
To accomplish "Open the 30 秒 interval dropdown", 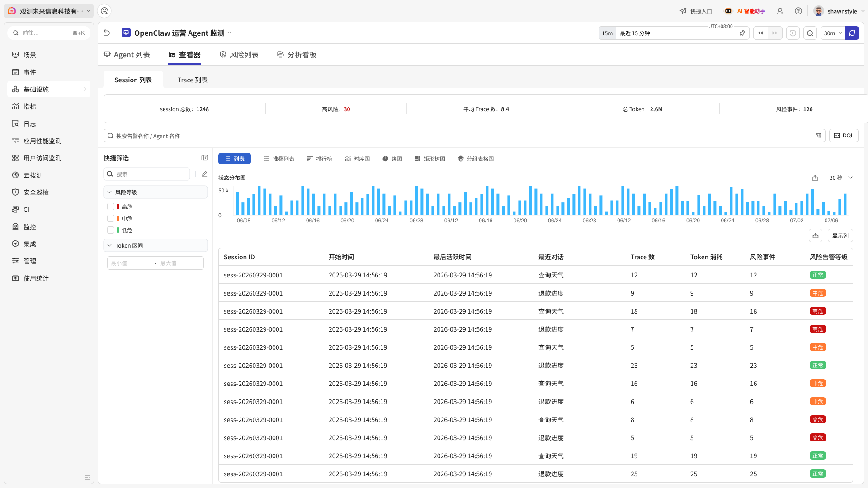I will [x=841, y=178].
